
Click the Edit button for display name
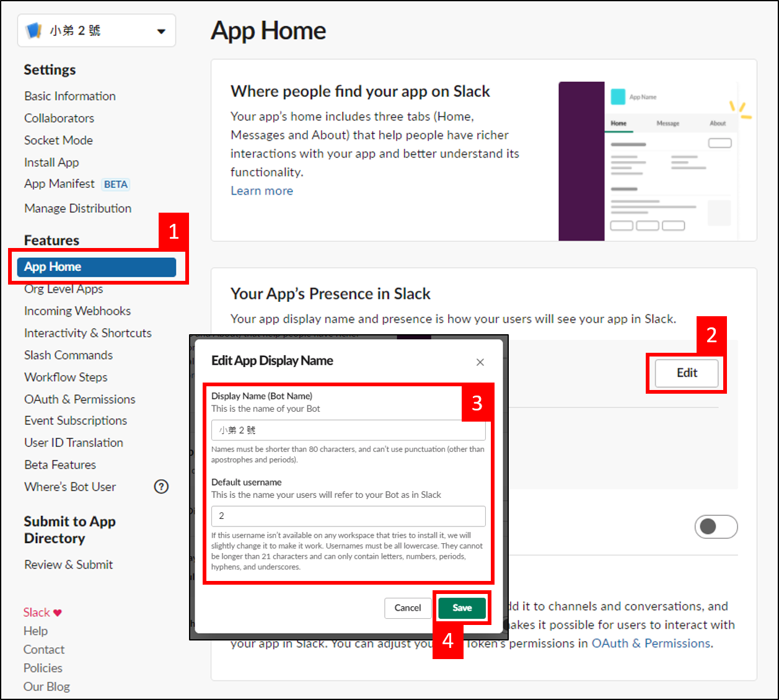(x=687, y=373)
